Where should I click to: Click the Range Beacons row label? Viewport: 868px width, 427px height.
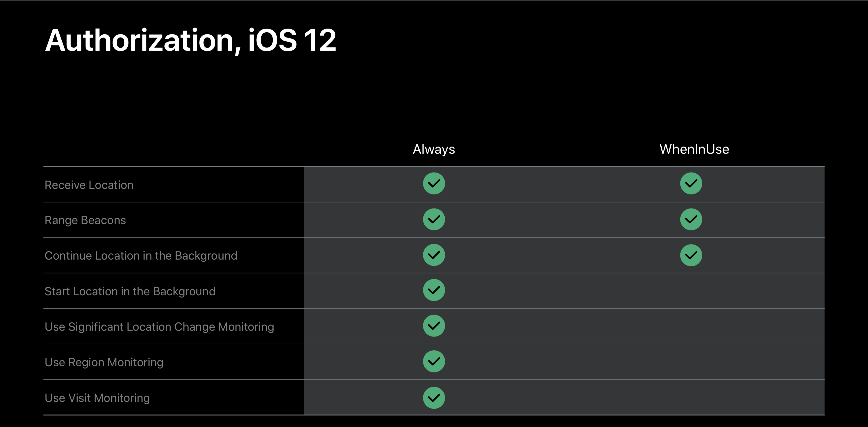(85, 220)
